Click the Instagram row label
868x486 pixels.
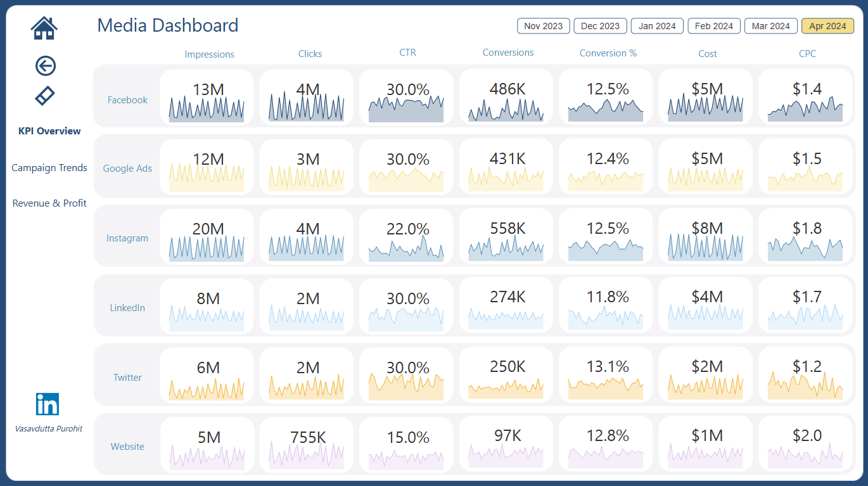(127, 238)
